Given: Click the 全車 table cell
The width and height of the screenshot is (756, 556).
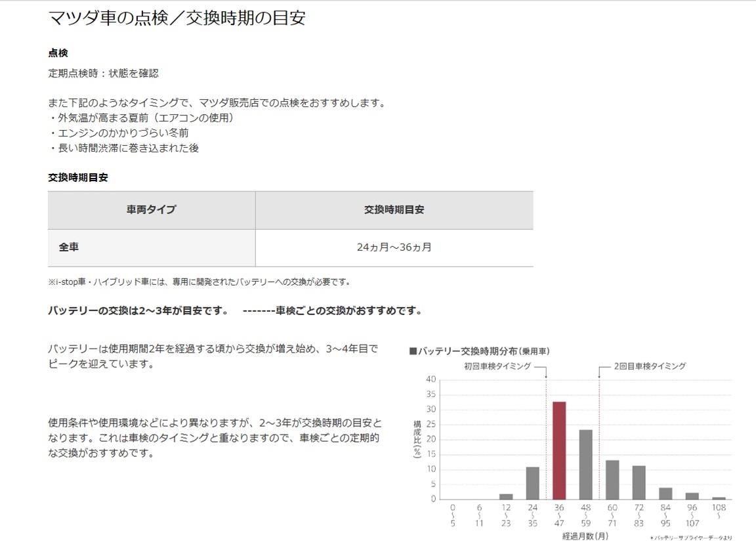Looking at the screenshot, I should pos(152,247).
